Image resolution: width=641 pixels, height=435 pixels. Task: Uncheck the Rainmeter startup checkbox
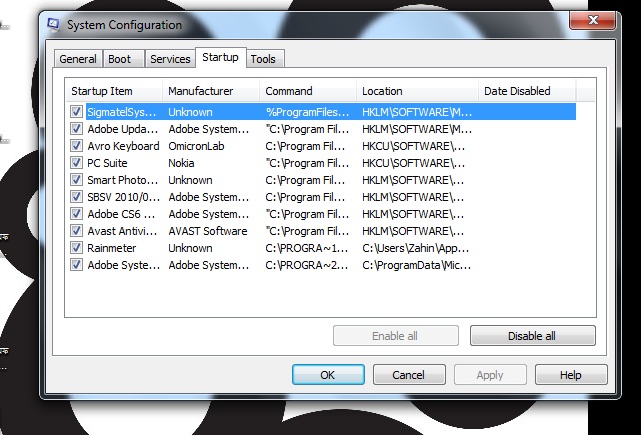76,248
